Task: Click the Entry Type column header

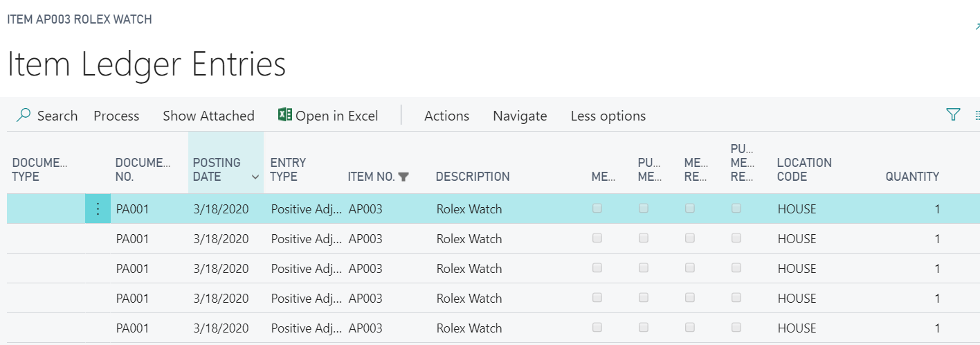Action: click(288, 170)
